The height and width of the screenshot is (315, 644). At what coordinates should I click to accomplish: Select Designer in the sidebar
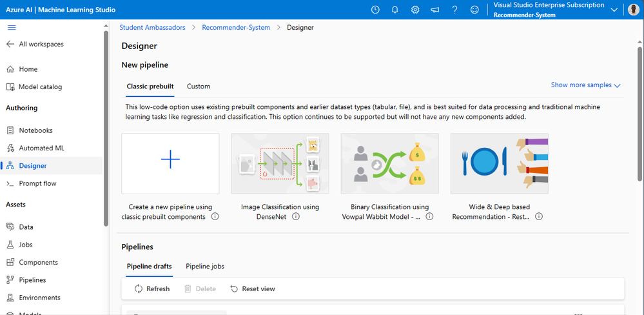click(x=52, y=166)
